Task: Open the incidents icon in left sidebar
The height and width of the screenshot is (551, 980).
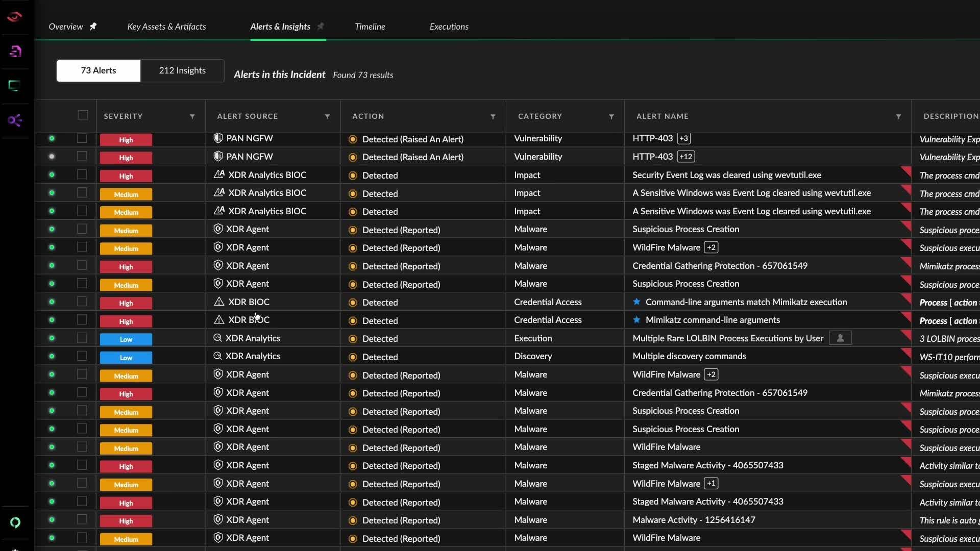Action: tap(15, 51)
